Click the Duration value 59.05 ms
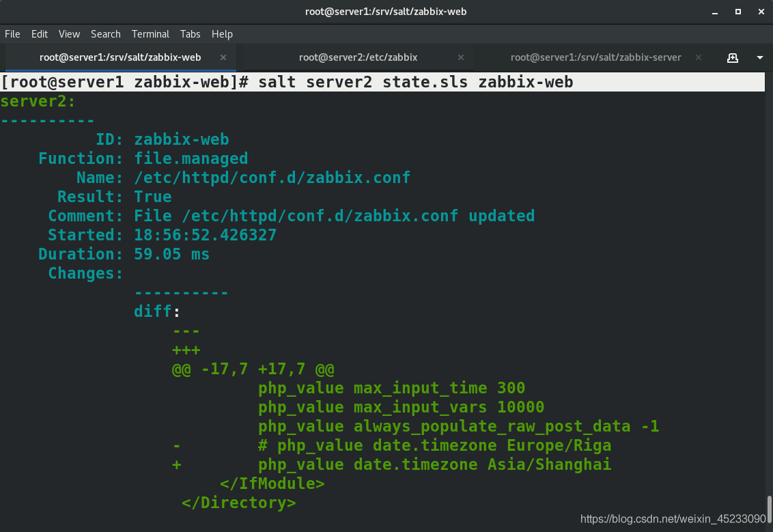 click(171, 255)
